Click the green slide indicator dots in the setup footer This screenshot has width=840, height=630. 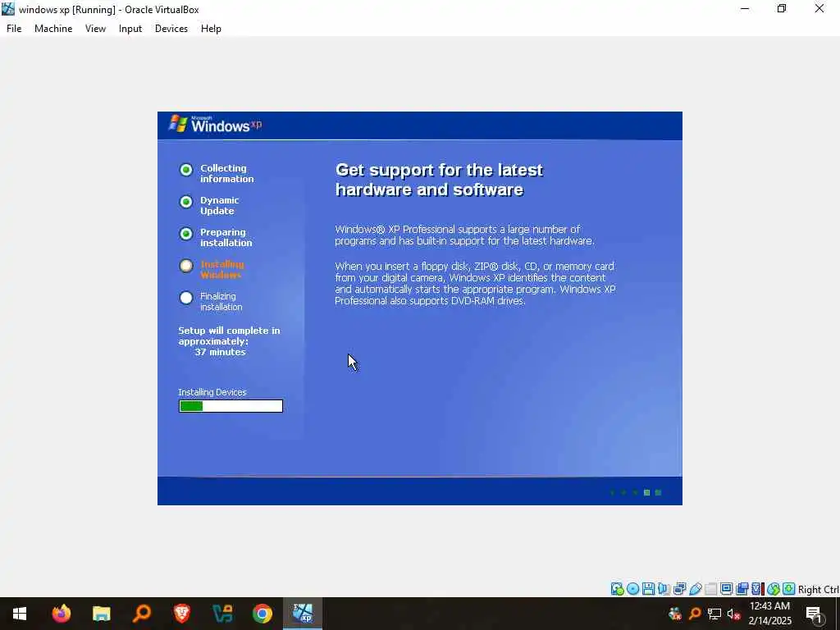(636, 492)
